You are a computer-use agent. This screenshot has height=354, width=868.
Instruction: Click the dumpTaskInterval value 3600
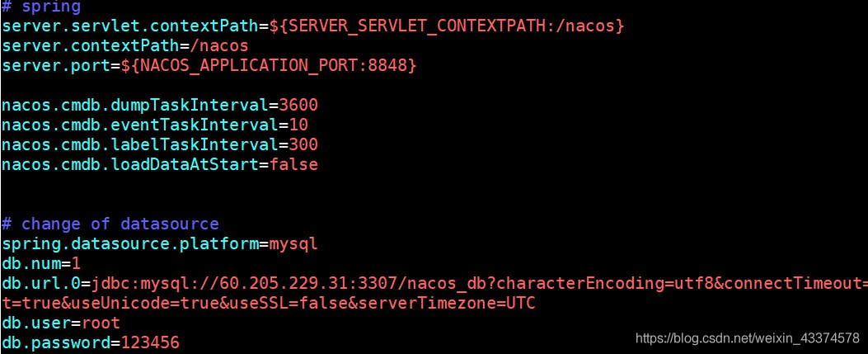click(x=298, y=105)
